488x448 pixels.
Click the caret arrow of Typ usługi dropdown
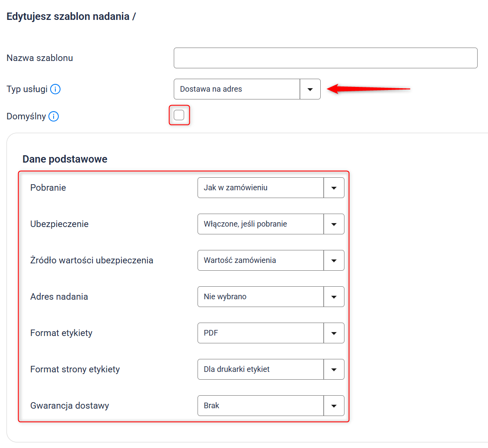pyautogui.click(x=310, y=89)
